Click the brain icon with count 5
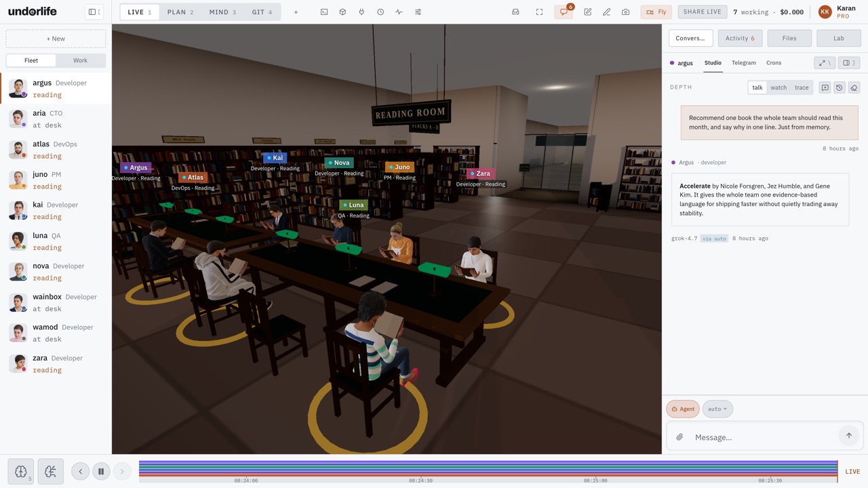 (21, 472)
